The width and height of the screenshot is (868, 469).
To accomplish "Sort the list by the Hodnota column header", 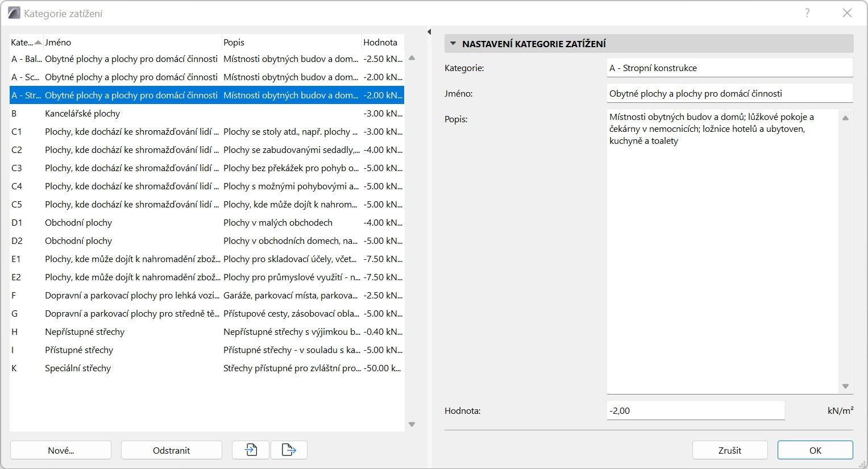I will point(381,43).
